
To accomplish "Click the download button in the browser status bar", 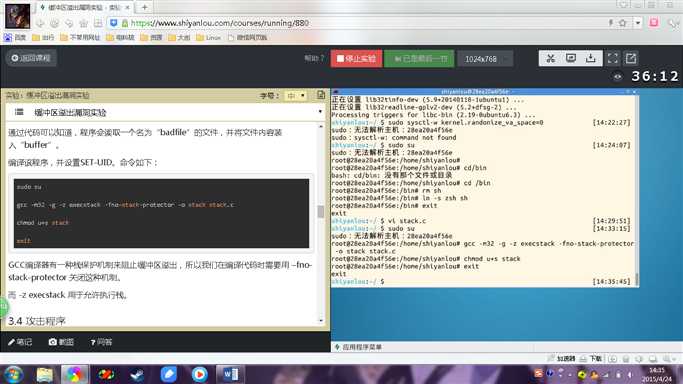I will coord(591,359).
